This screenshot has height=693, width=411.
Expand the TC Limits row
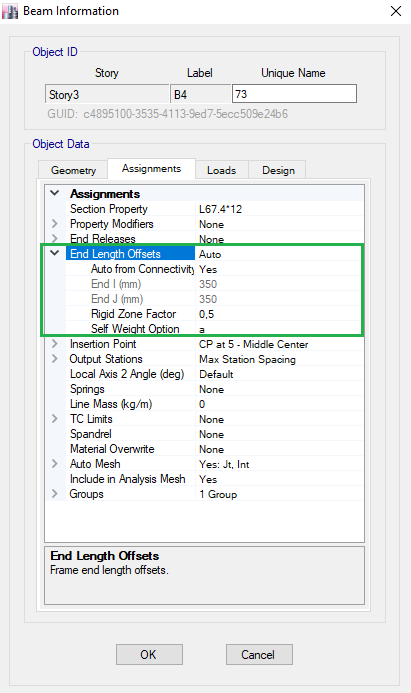[x=55, y=419]
